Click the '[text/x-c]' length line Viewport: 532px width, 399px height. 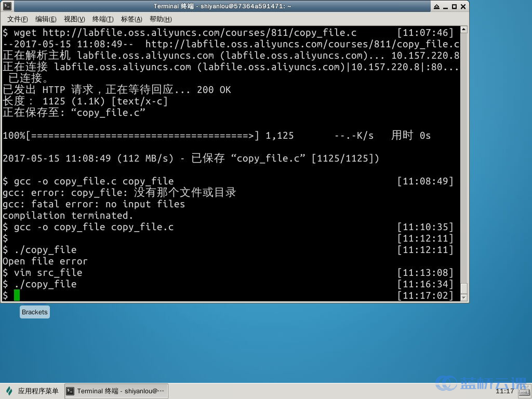tap(85, 101)
